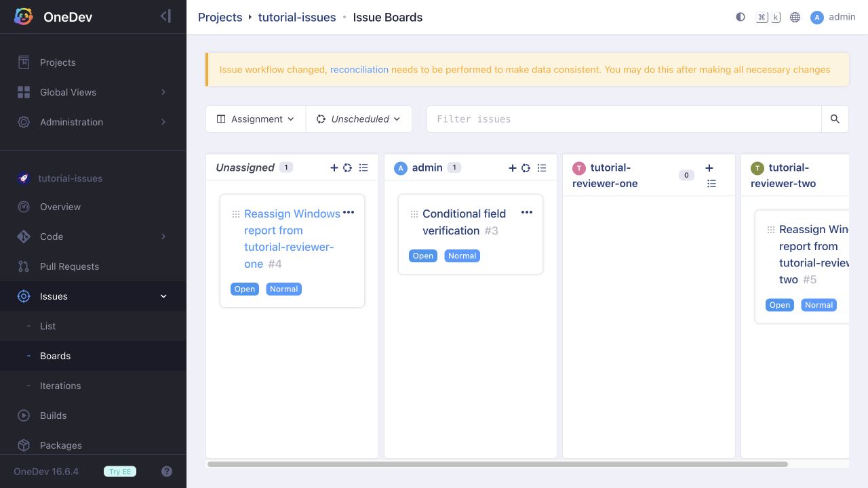Collapse the sidebar with the arrow icon
Viewport: 868px width, 488px height.
click(x=165, y=16)
